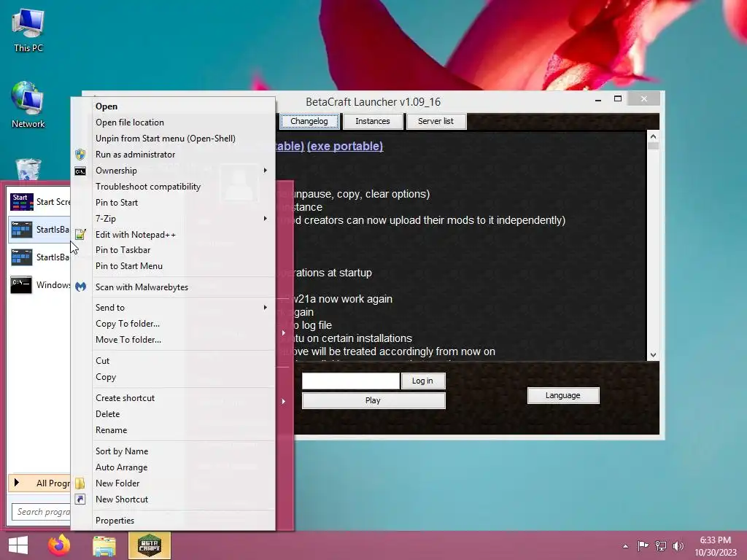The width and height of the screenshot is (747, 560).
Task: Maximize the BetaCraft Launcher window
Action: tap(618, 99)
